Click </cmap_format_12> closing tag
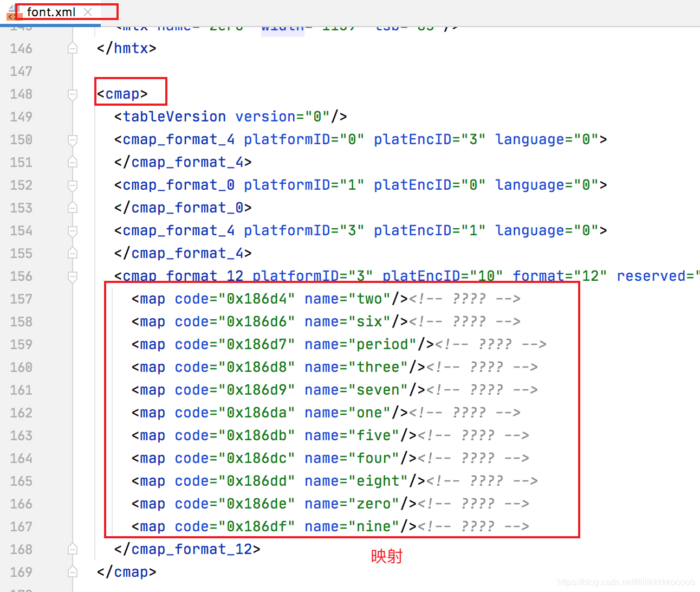Screen dimensions: 700x592 pos(187,549)
